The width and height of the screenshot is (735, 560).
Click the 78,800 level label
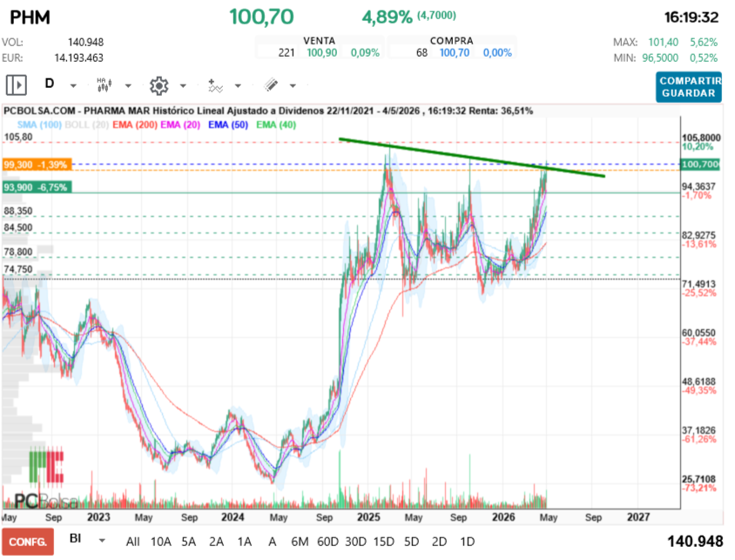[18, 252]
